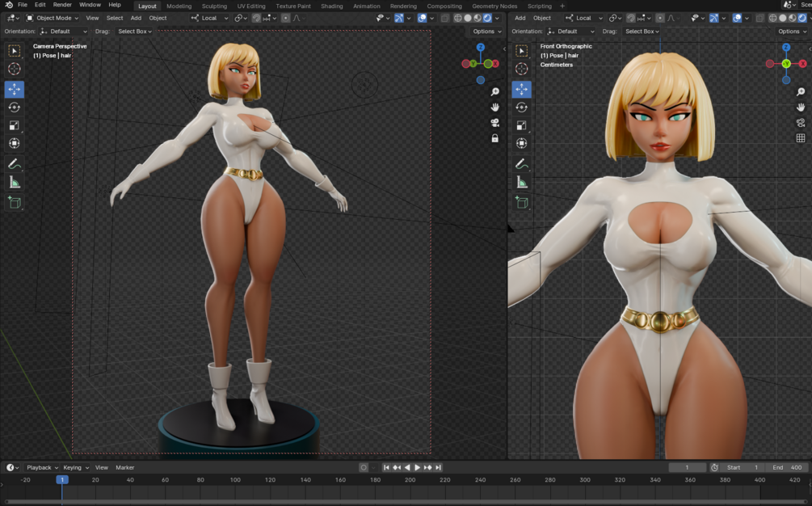Toggle proportional editing in left viewport header
812x506 pixels.
point(285,18)
